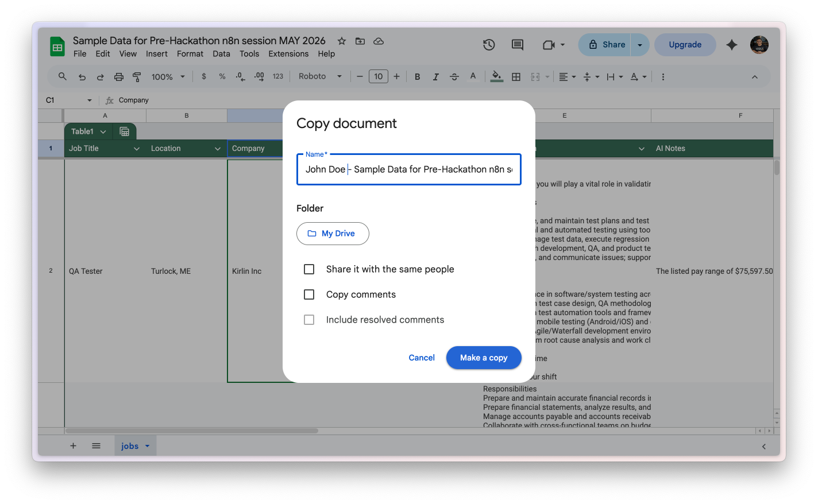The image size is (818, 504).
Task: Format as percent
Action: [222, 76]
